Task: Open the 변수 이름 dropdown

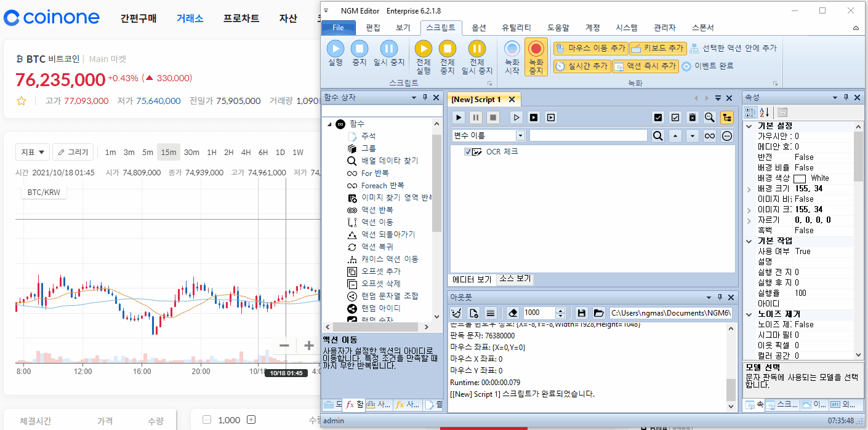Action: coord(520,136)
